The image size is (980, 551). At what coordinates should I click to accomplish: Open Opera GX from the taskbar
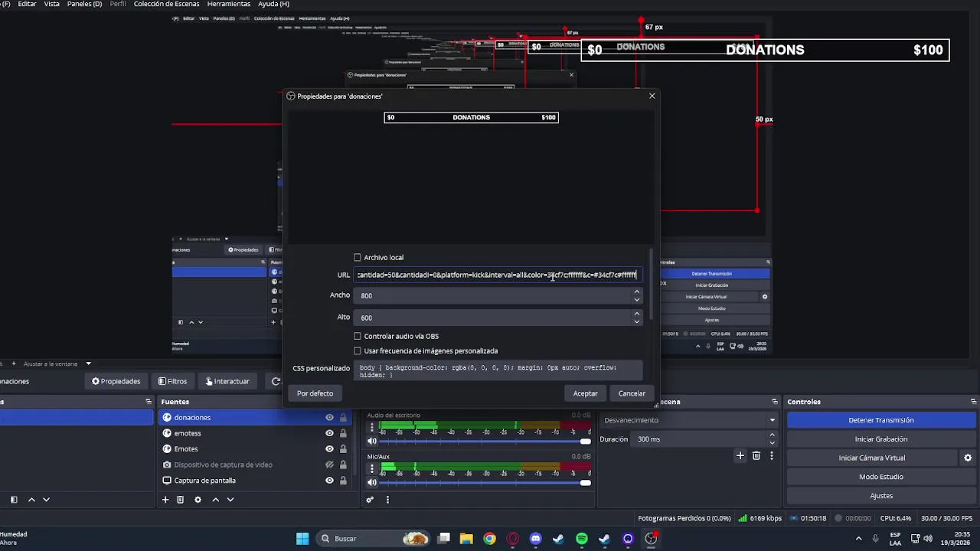(x=512, y=539)
